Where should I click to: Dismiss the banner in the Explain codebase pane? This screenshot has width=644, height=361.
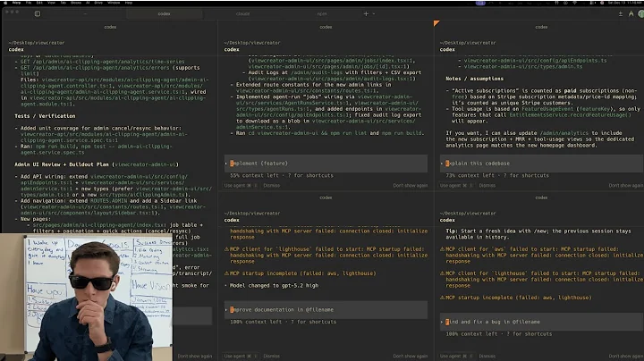pyautogui.click(x=487, y=186)
